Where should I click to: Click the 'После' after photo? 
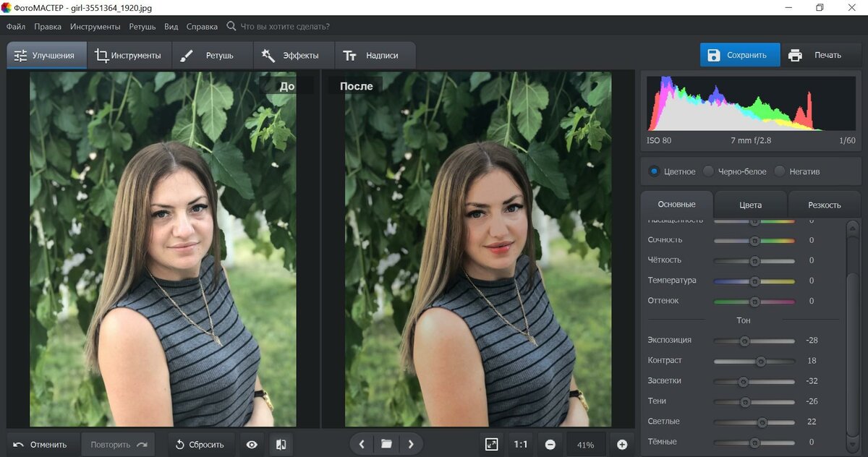(478, 249)
